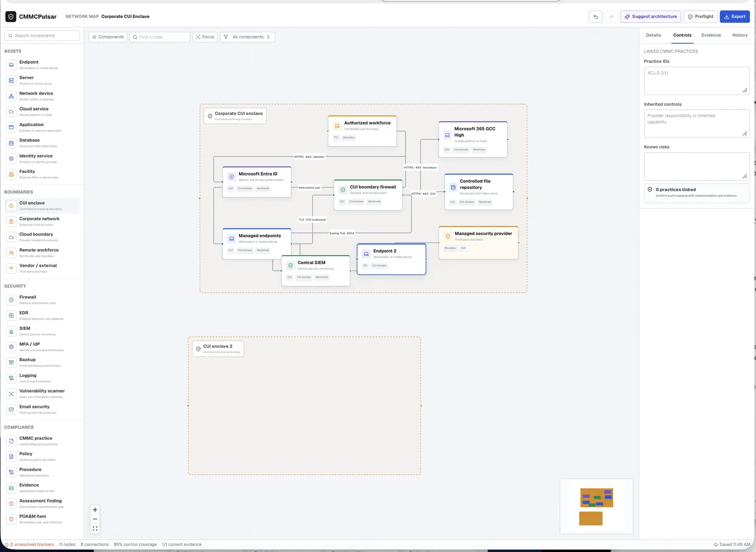Open the Controls tab
756x552 pixels.
[x=682, y=35]
